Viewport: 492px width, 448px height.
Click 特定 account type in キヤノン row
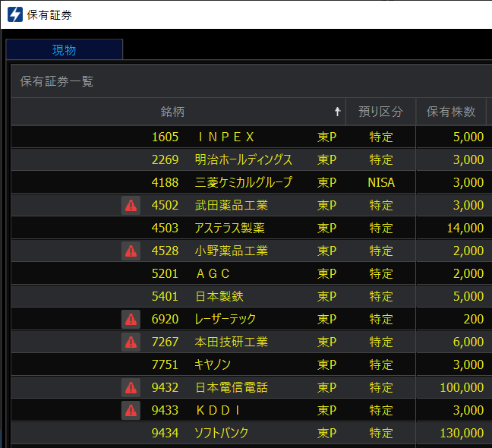381,365
